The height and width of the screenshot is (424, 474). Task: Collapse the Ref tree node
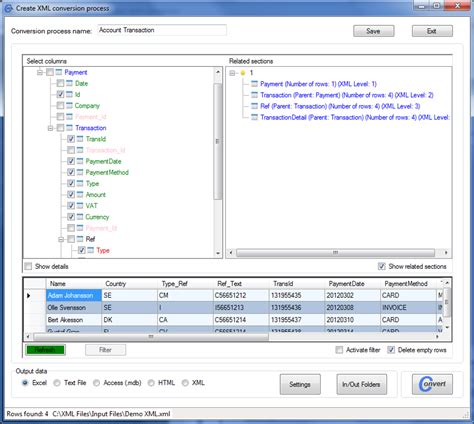point(61,239)
